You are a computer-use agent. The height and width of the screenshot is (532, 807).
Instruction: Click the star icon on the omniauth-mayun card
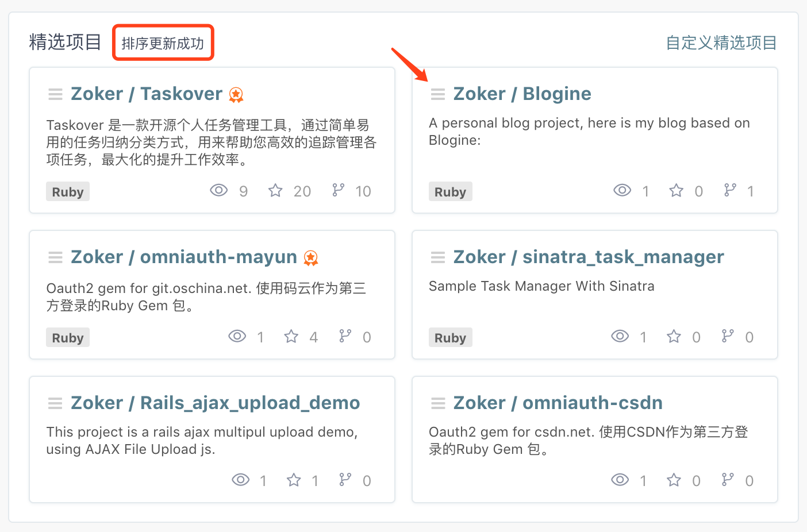tap(291, 336)
